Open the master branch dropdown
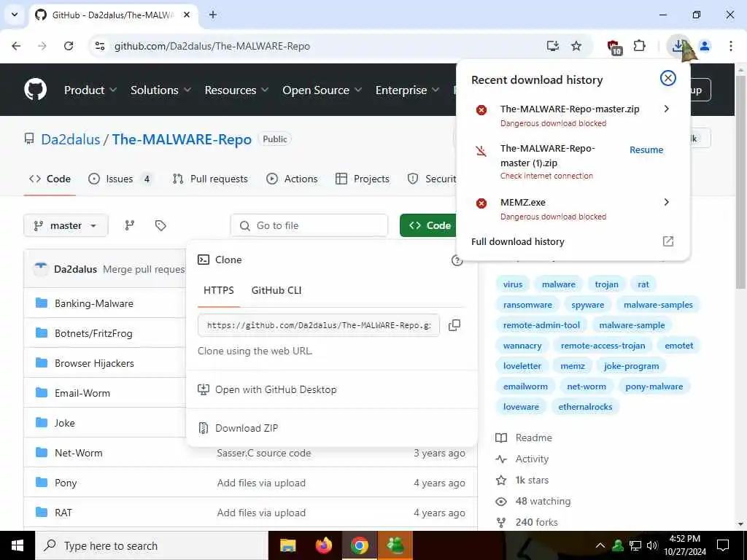Image resolution: width=747 pixels, height=560 pixels. [x=66, y=225]
